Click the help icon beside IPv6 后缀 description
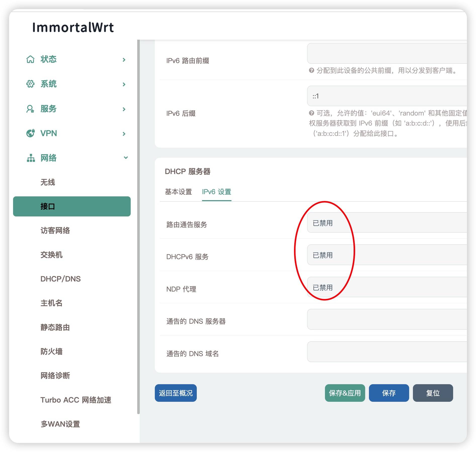Image resolution: width=476 pixels, height=452 pixels. [x=311, y=113]
